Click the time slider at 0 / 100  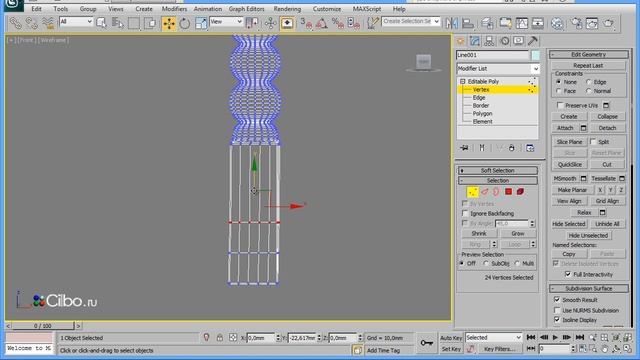point(43,326)
